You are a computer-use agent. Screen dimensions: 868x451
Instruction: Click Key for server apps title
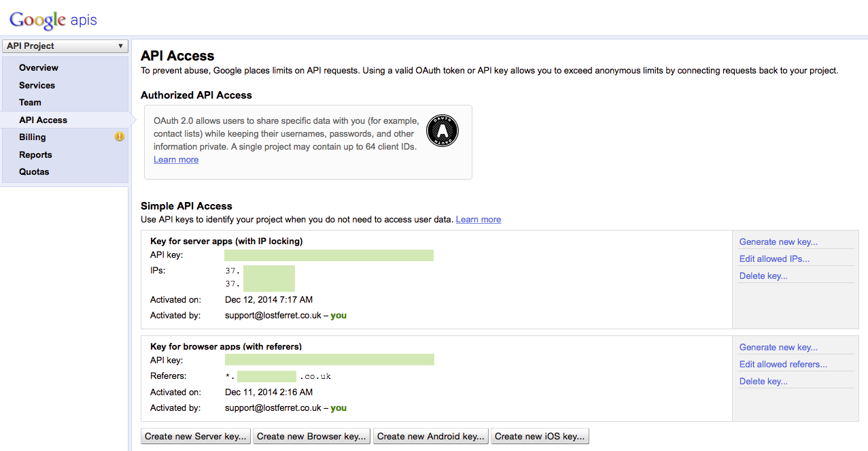(x=226, y=241)
